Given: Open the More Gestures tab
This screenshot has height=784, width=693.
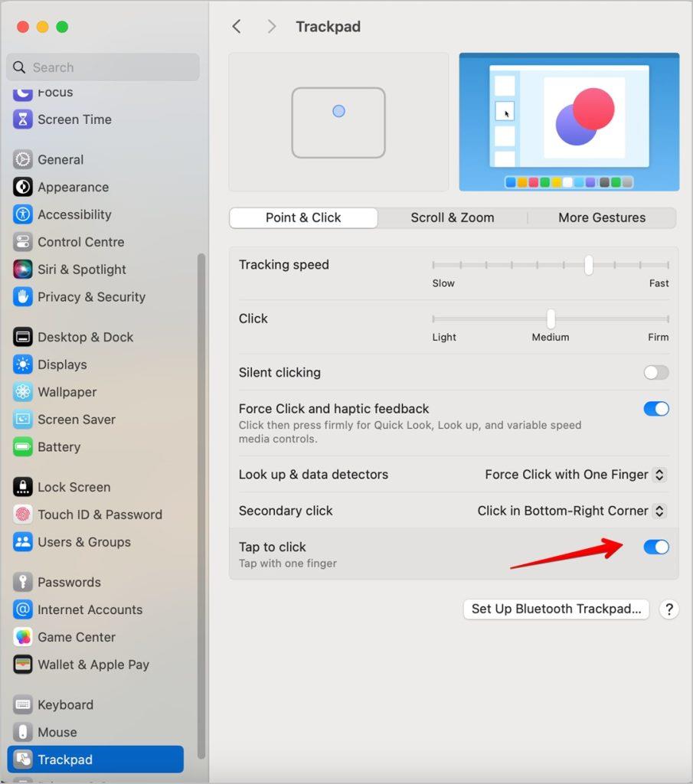Looking at the screenshot, I should tap(602, 218).
